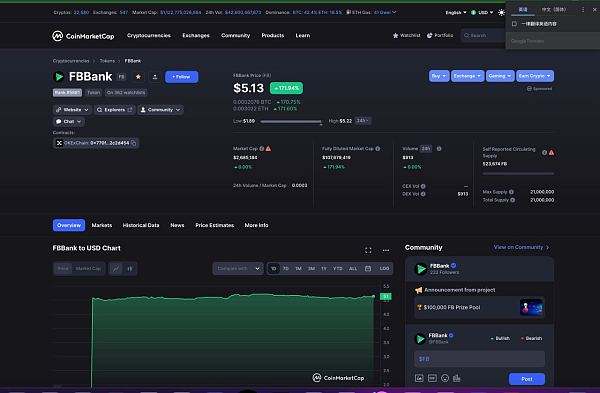Expand the Chat dropdown

[68, 122]
